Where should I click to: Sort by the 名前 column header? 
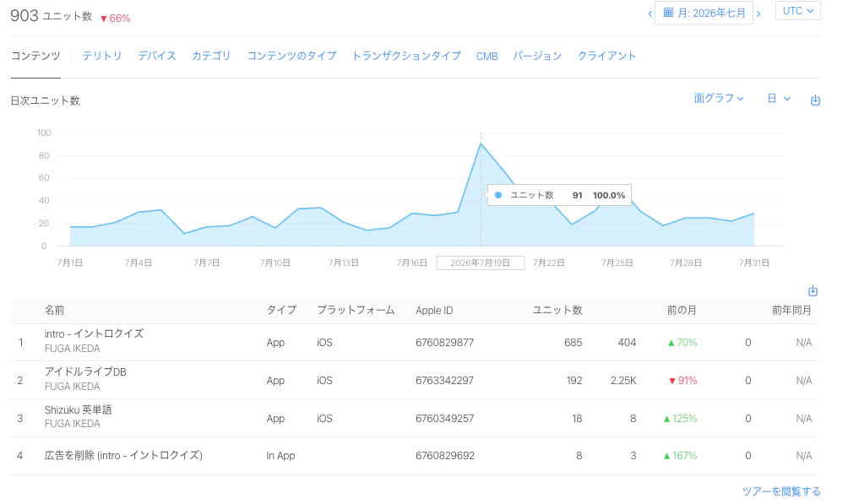[x=54, y=311]
